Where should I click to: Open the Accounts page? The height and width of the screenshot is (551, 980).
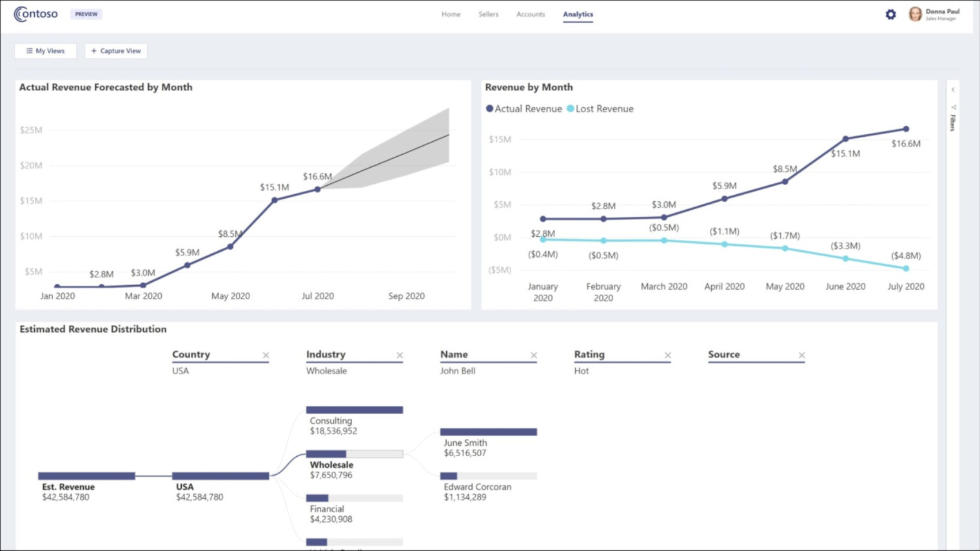[530, 14]
